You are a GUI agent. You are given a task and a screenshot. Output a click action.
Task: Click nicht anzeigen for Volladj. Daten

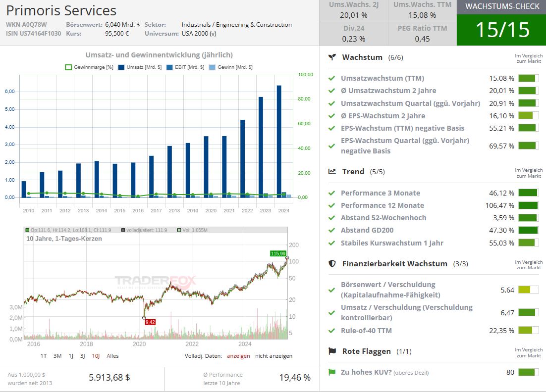click(x=273, y=356)
